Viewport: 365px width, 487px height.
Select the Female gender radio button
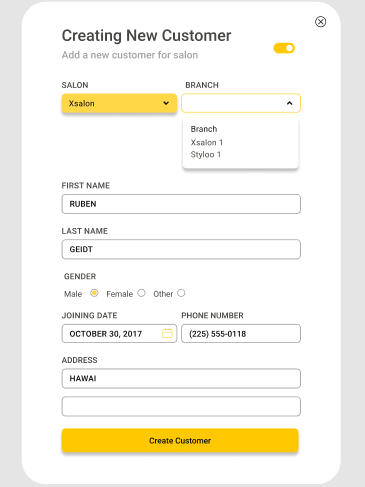[141, 293]
